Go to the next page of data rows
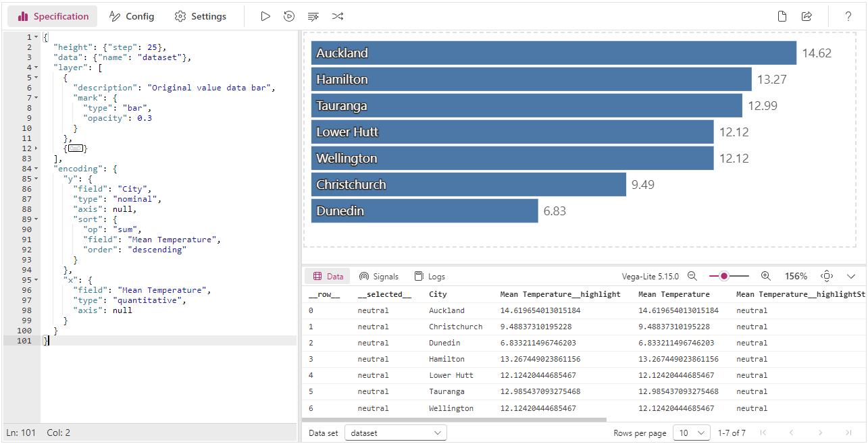 [x=820, y=433]
